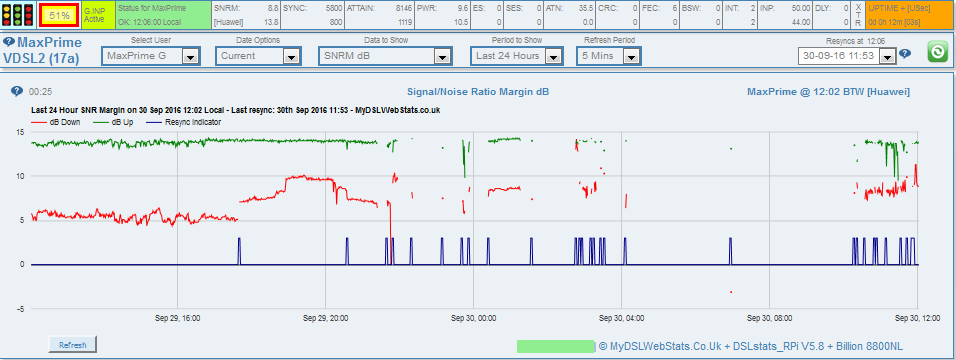Click the green refresh icon button
This screenshot has width=956, height=360.
937,52
